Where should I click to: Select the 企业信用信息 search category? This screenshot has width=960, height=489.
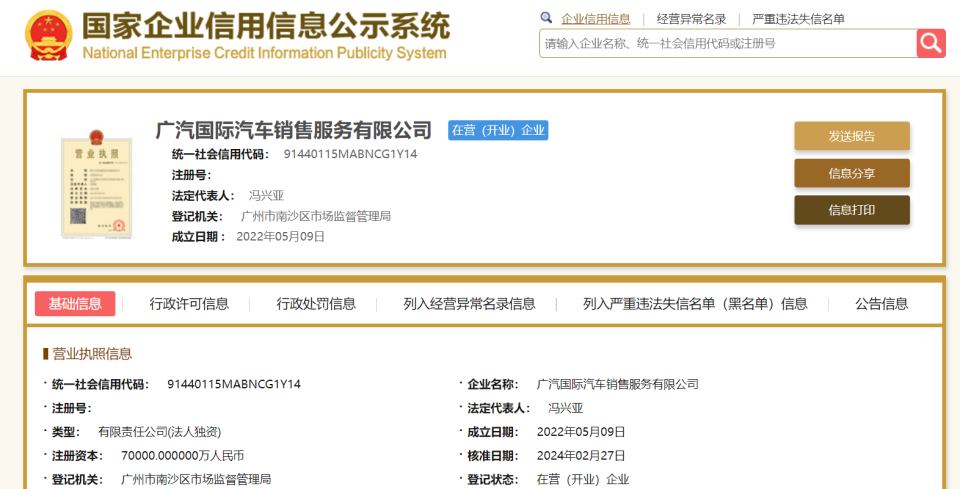[x=595, y=19]
